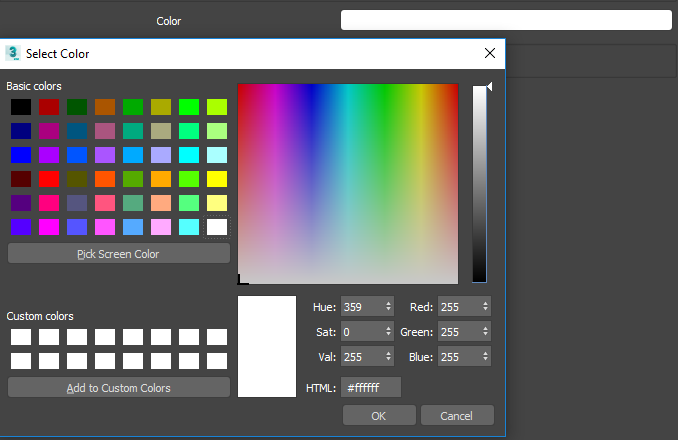Screen dimensions: 678x440
Task: Click inside the HTML hex color field
Action: pos(371,387)
